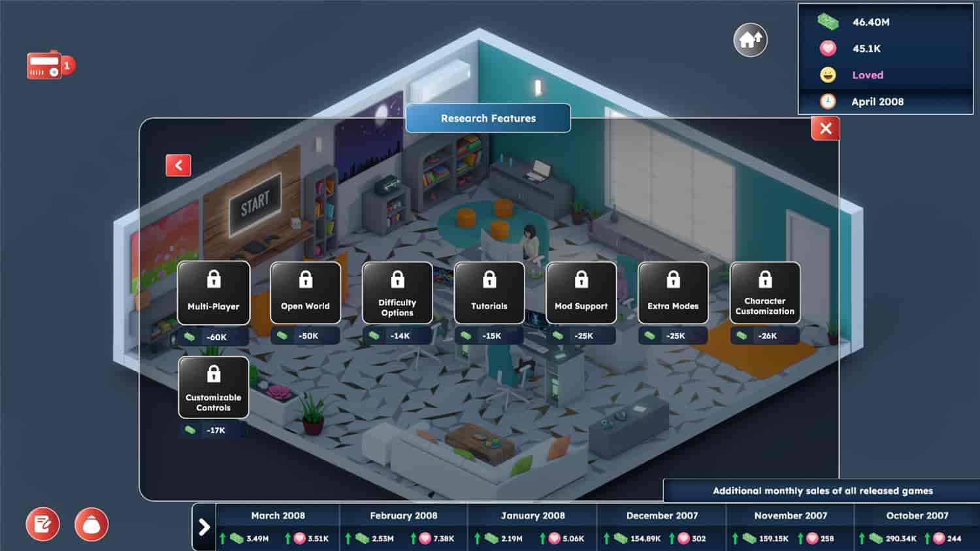Screen dimensions: 980x551
Task: Select the Mod Support feature card
Action: tap(581, 293)
